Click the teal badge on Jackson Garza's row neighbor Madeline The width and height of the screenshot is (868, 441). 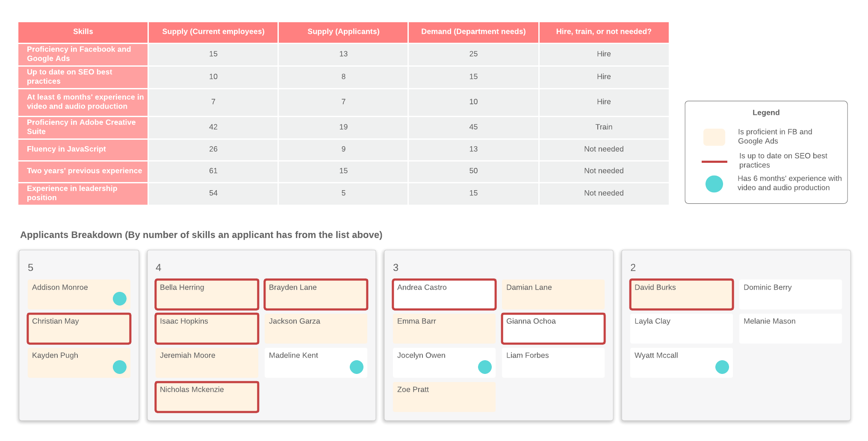point(357,367)
